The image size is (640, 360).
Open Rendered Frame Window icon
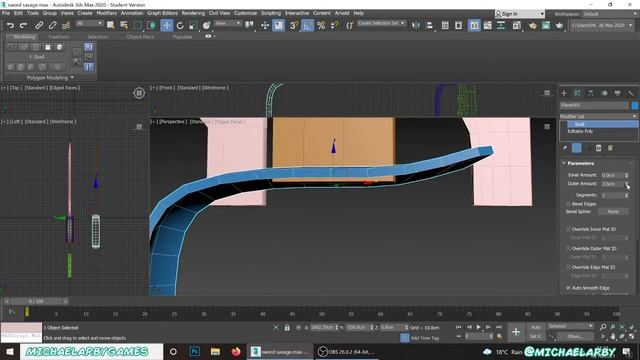(546, 25)
